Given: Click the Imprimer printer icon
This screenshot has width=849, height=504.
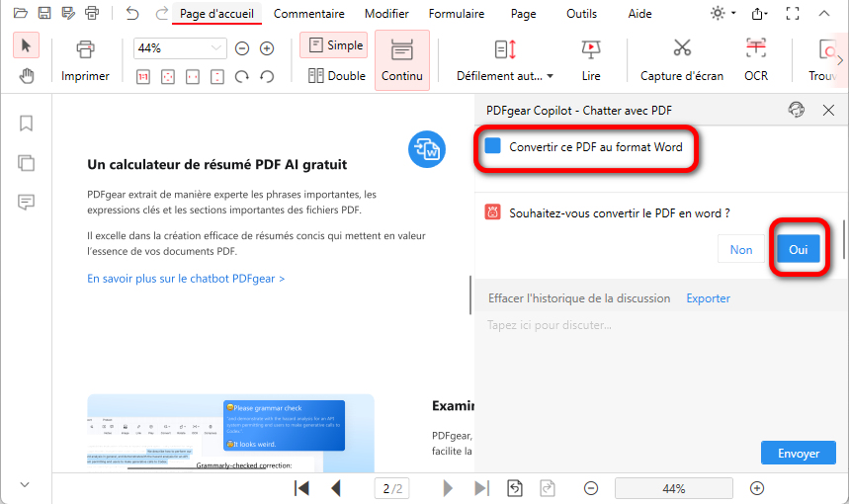Looking at the screenshot, I should pos(85,49).
